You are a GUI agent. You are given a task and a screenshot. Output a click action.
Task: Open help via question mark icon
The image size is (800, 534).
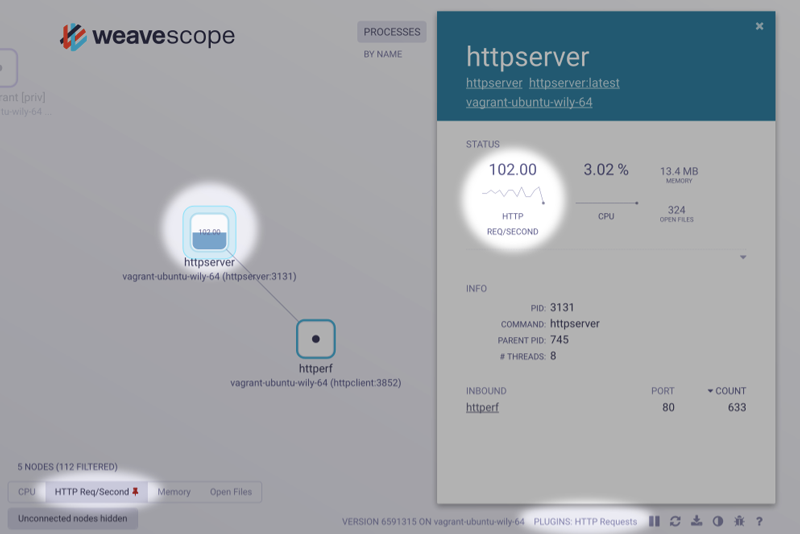759,521
